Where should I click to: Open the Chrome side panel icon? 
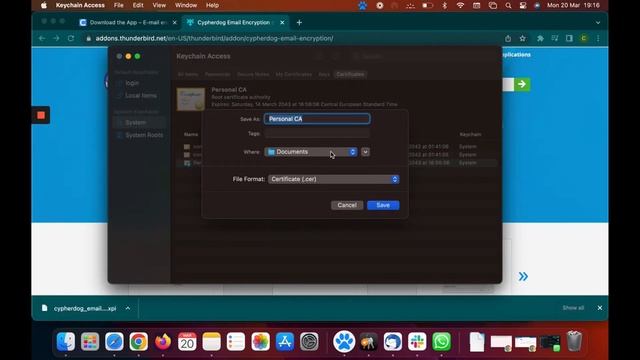569,38
